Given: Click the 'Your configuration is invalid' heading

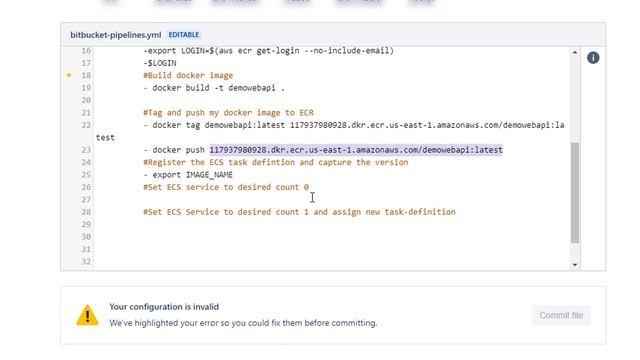Looking at the screenshot, I should (164, 307).
